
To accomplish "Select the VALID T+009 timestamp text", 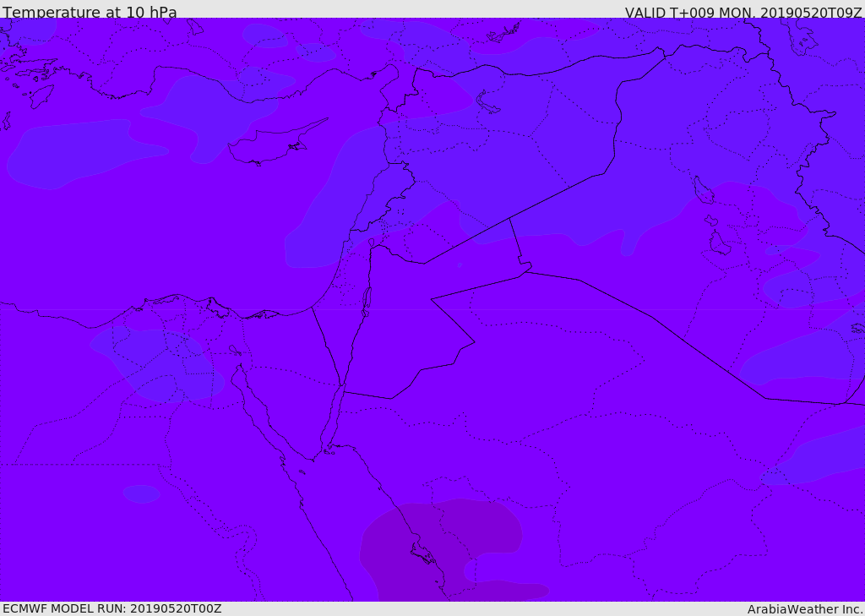I will click(x=743, y=12).
